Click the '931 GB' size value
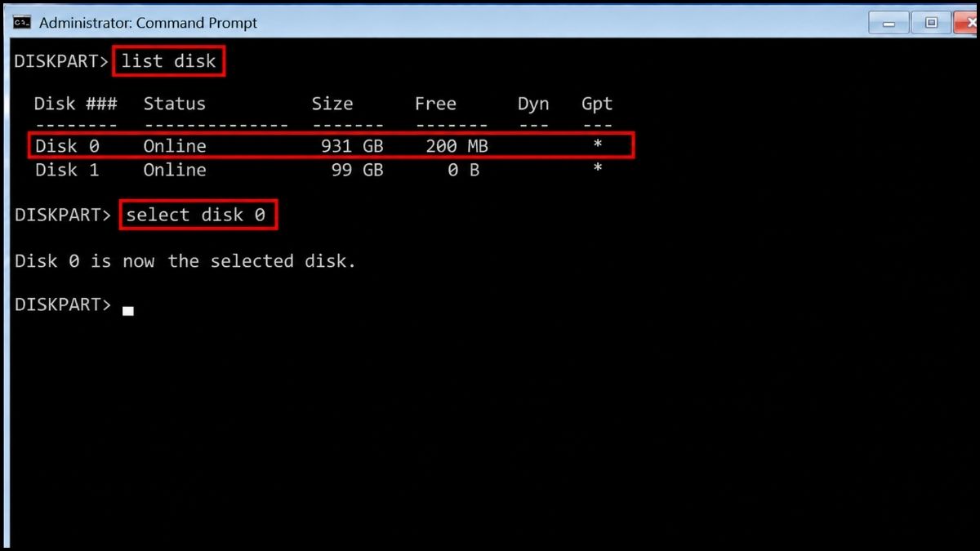This screenshot has height=551, width=980. tap(353, 146)
